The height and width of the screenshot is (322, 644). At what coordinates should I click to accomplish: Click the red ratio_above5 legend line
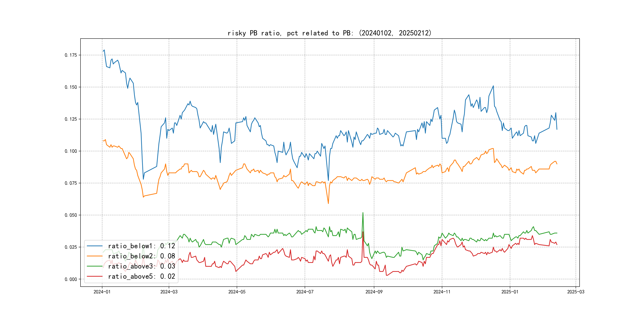[x=94, y=276]
